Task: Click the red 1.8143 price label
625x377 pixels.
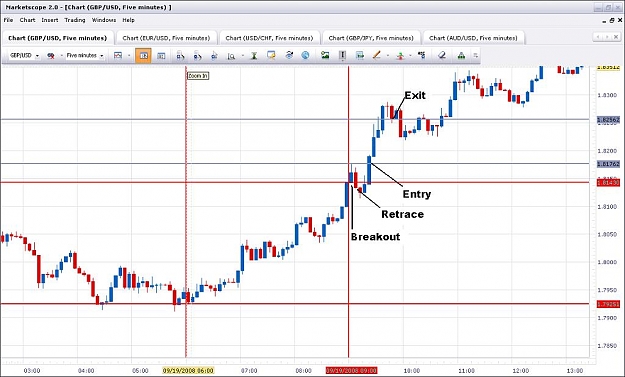Action: [x=609, y=183]
